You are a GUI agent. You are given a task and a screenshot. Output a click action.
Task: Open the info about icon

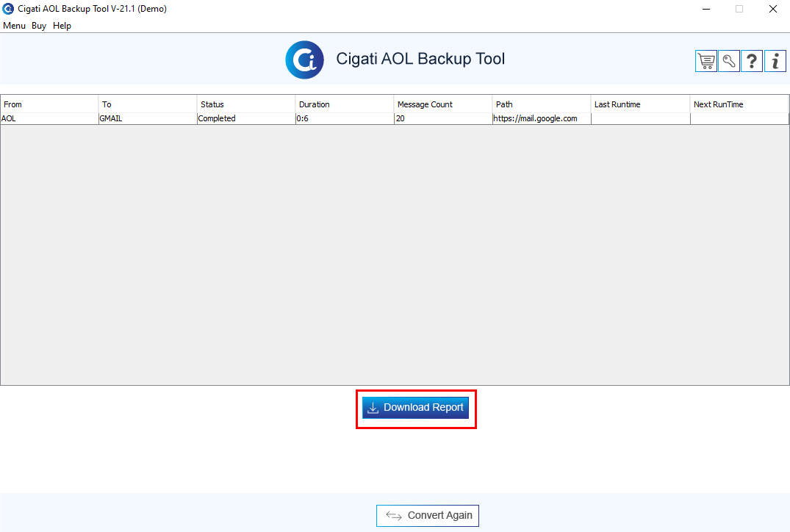pyautogui.click(x=775, y=62)
